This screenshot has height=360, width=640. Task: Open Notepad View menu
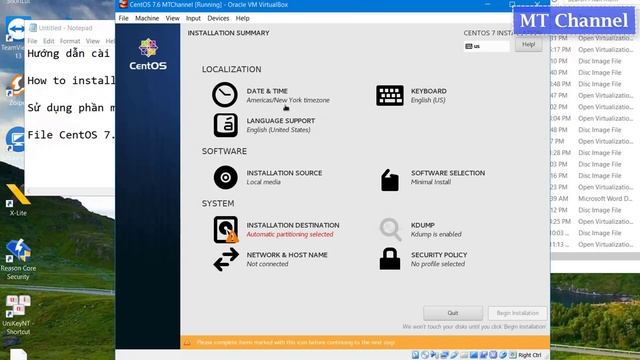coord(93,41)
